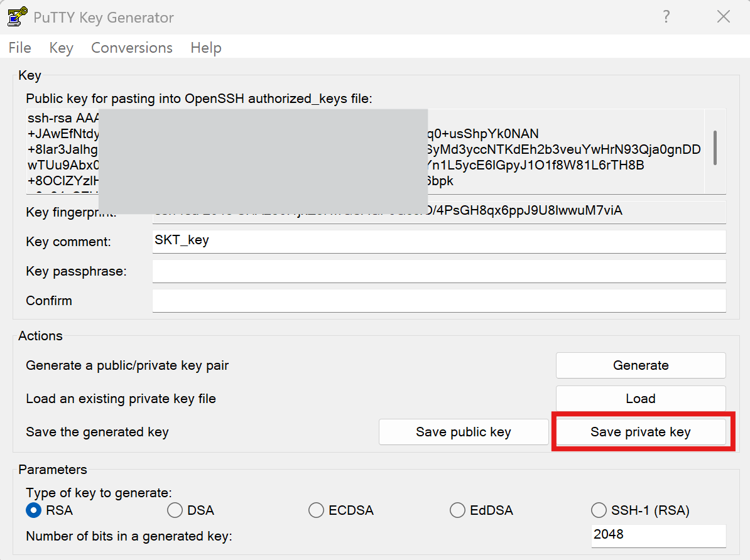
Task: Select the RSA key type
Action: tap(49, 510)
